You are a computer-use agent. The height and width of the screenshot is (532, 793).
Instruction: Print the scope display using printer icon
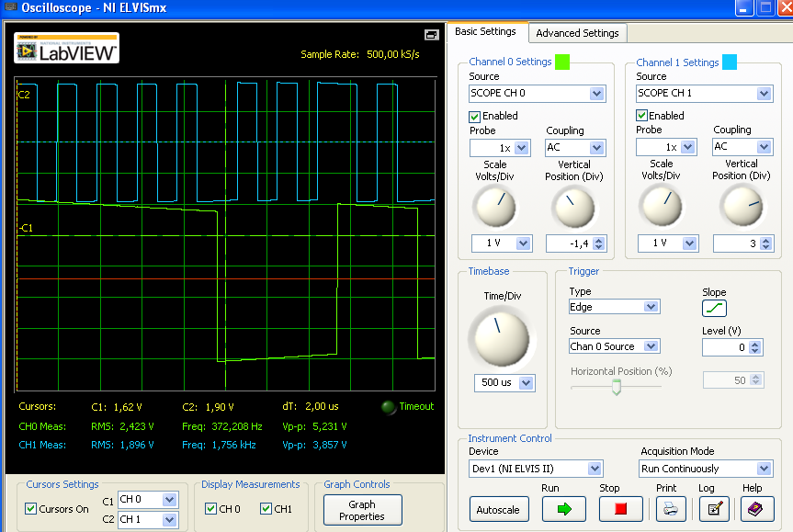tap(671, 509)
